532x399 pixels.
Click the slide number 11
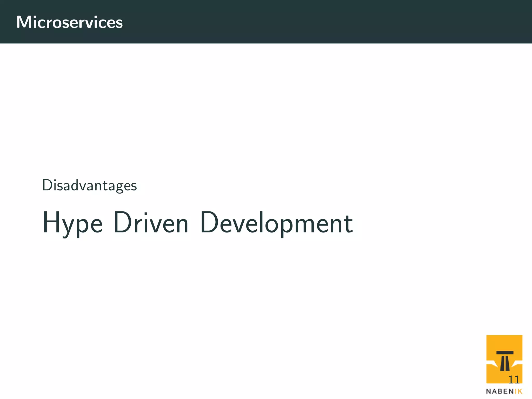tap(514, 380)
